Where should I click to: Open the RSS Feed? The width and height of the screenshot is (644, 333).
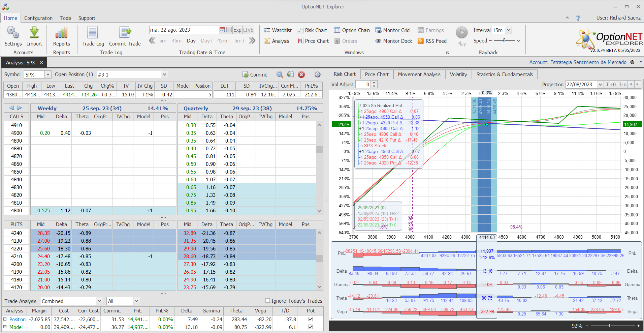point(432,41)
